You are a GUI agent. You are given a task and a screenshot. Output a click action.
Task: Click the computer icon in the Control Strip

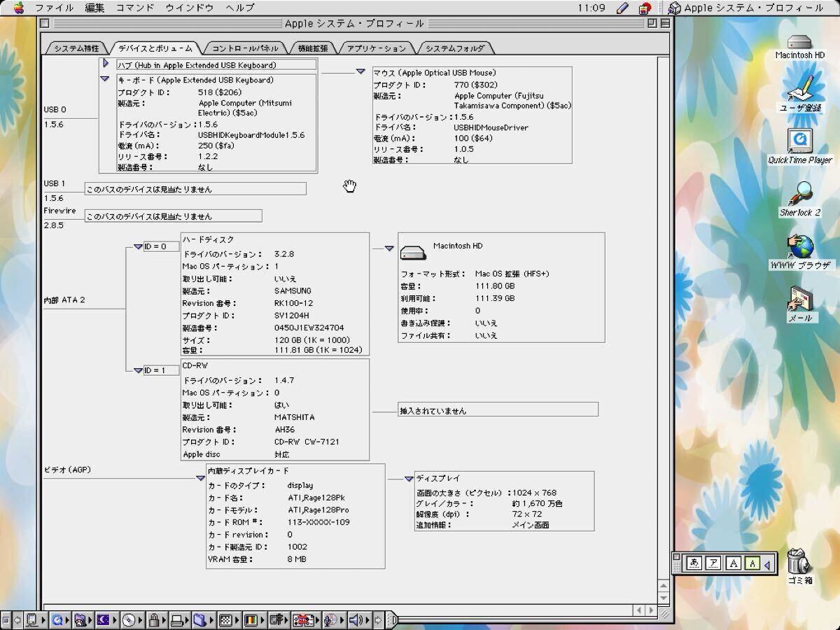32,619
